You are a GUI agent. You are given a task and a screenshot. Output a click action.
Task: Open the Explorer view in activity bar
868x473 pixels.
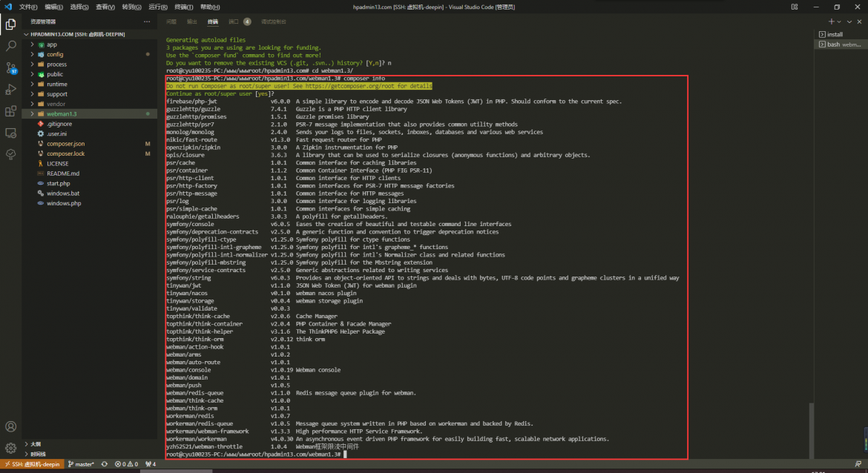10,24
